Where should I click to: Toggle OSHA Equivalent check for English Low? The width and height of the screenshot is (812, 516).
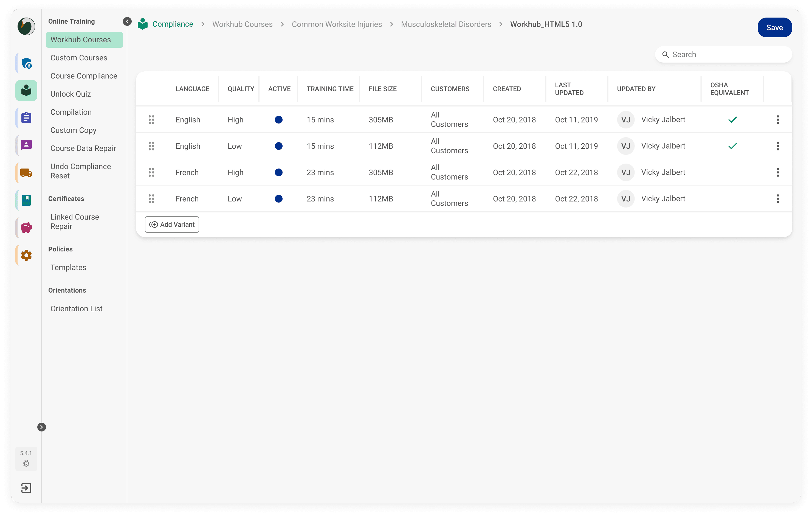(732, 146)
